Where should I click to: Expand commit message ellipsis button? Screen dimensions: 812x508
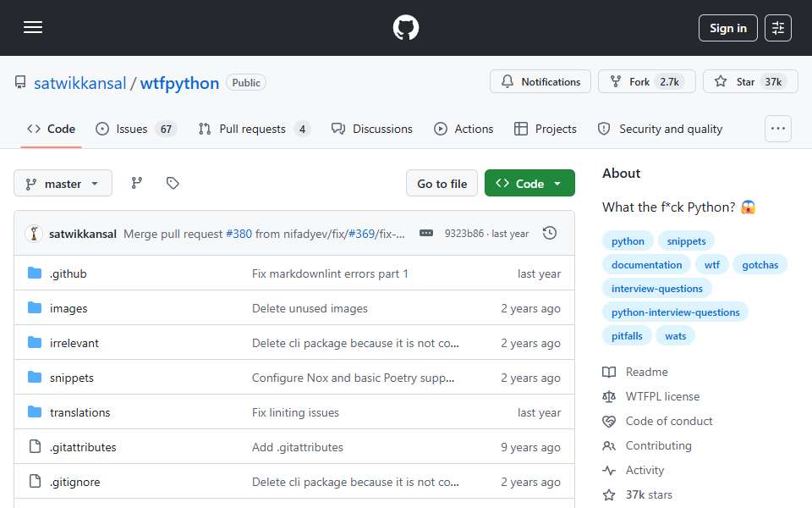426,234
